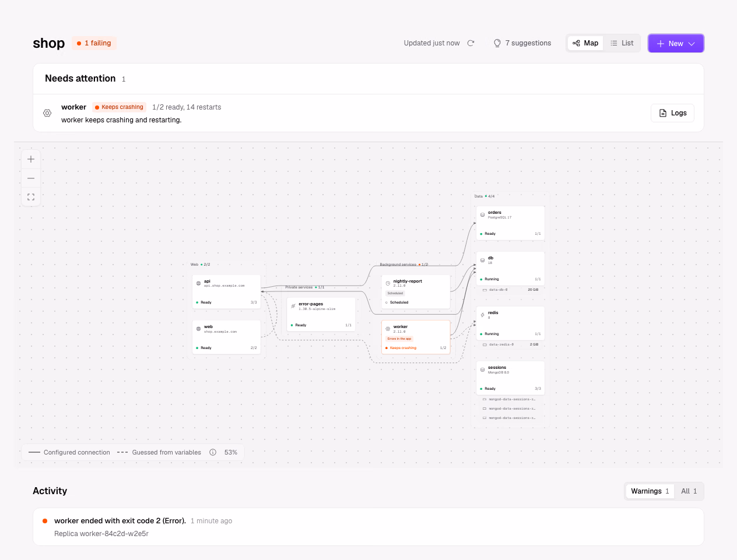Select the orders database card title
Viewport: 737px width, 560px height.
(x=494, y=212)
